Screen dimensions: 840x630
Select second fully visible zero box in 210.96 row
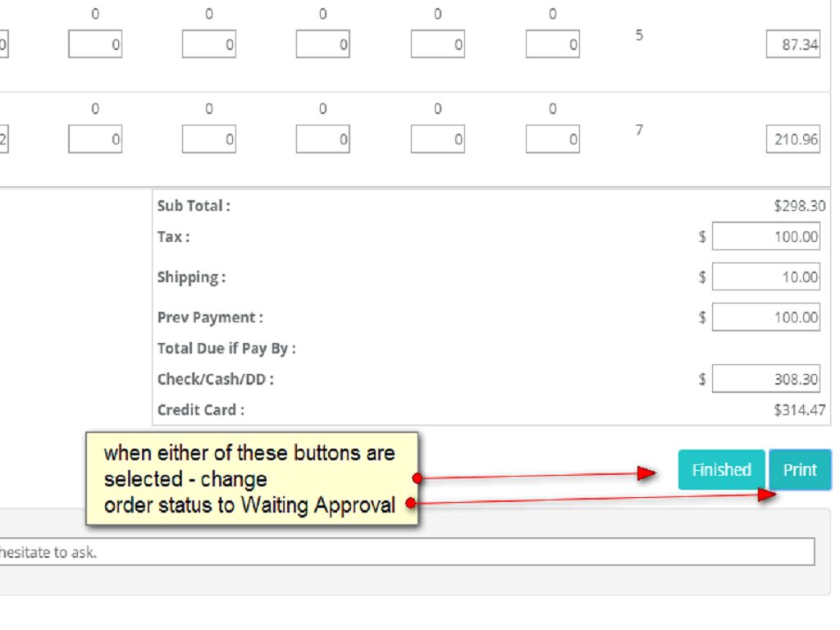[209, 140]
